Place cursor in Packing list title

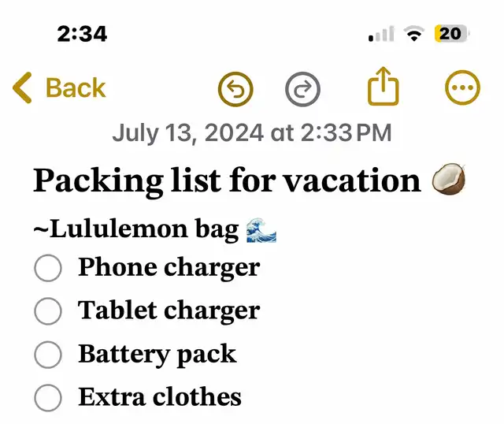(227, 180)
